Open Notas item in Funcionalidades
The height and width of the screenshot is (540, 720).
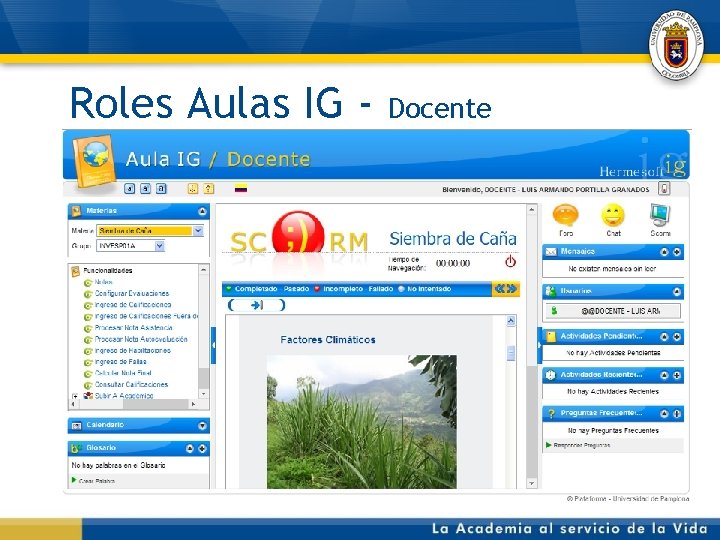click(103, 282)
